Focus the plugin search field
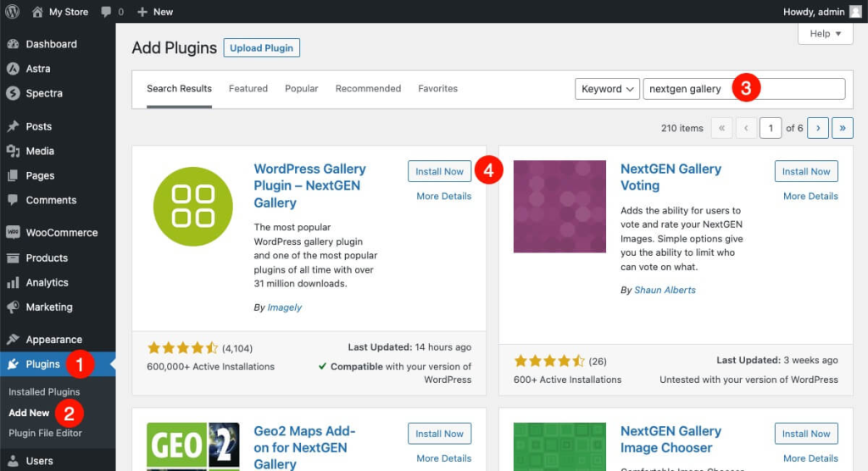868x471 pixels. (x=744, y=89)
